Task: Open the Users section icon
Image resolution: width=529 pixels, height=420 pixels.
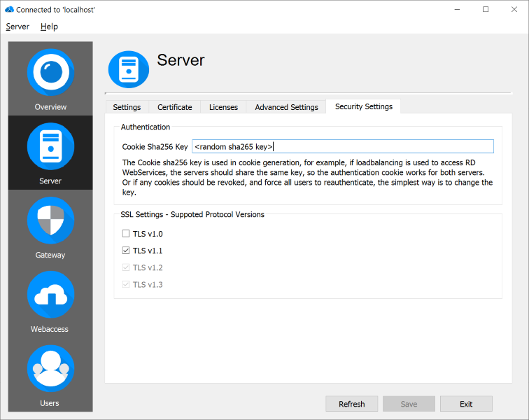Action: (x=50, y=368)
